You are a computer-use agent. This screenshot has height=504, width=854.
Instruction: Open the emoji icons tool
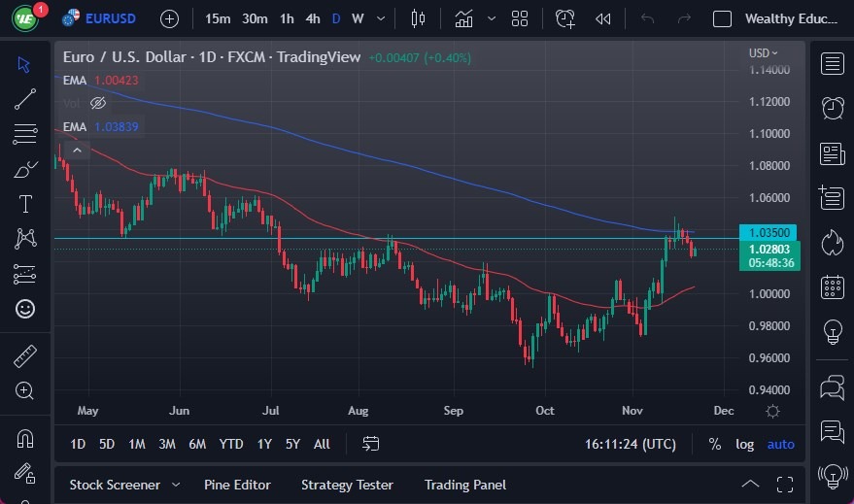pos(25,309)
